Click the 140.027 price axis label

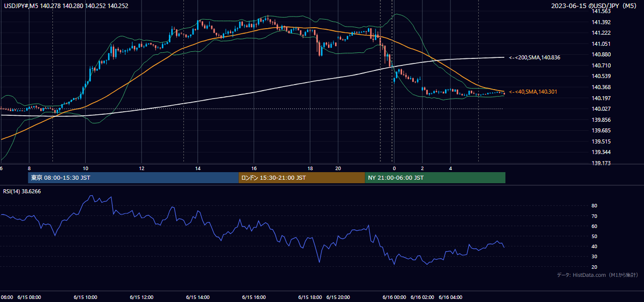click(x=601, y=109)
